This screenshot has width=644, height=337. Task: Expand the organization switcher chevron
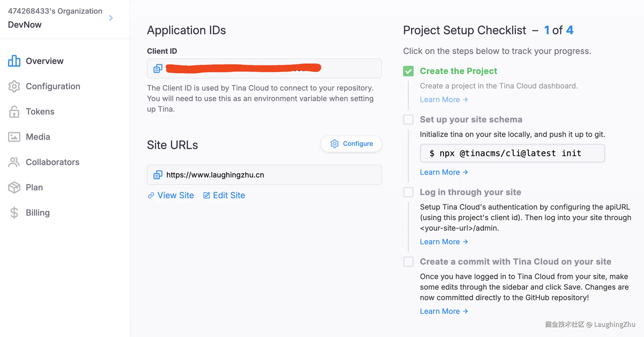click(x=111, y=18)
